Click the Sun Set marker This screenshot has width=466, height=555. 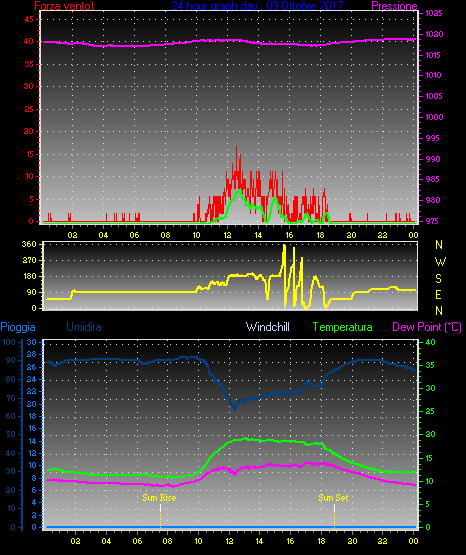pos(333,498)
